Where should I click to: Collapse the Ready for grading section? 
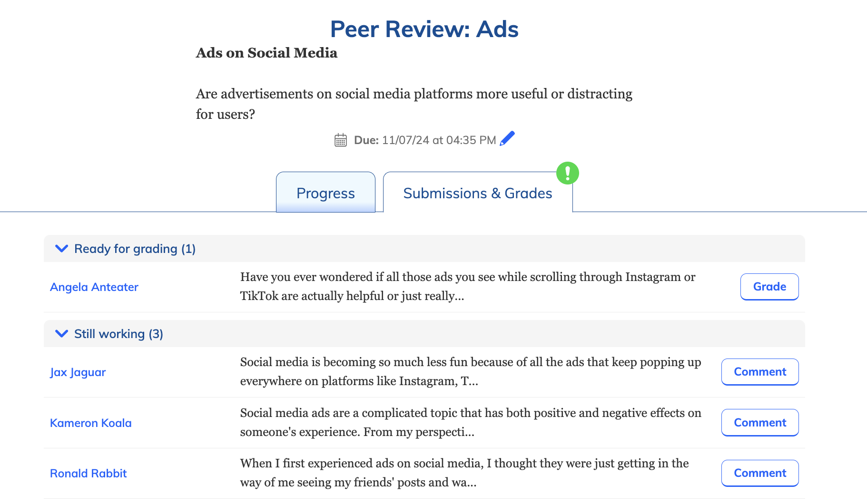click(61, 248)
